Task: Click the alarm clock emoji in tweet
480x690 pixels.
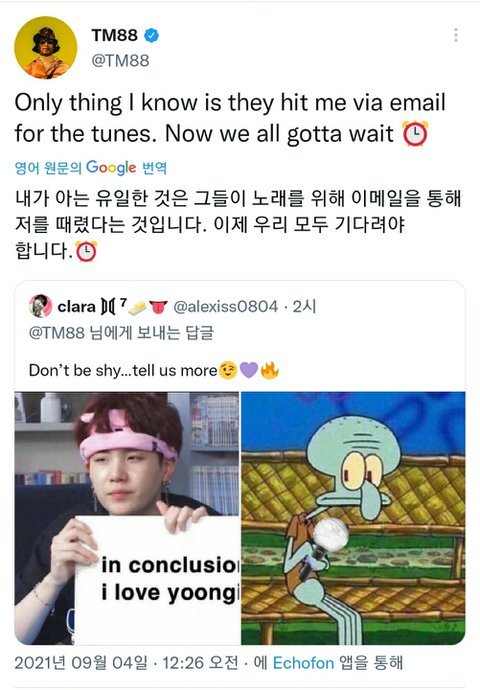Action: coord(415,133)
